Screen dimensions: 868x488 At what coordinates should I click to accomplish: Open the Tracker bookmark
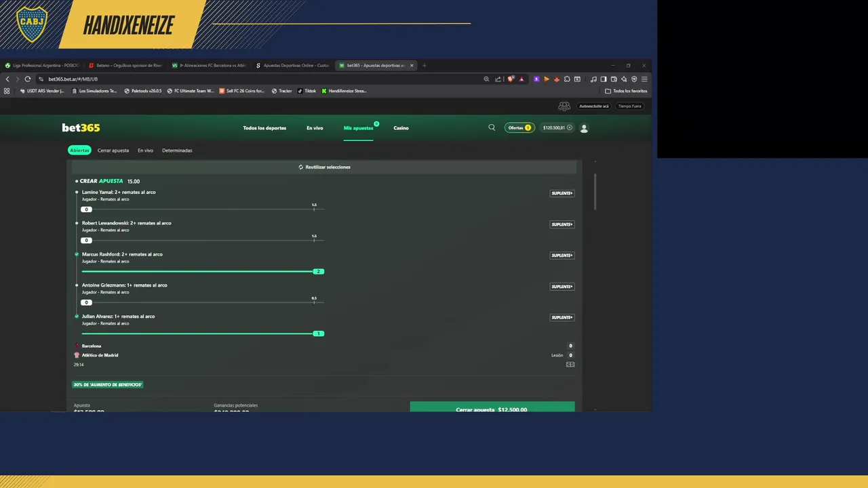281,91
